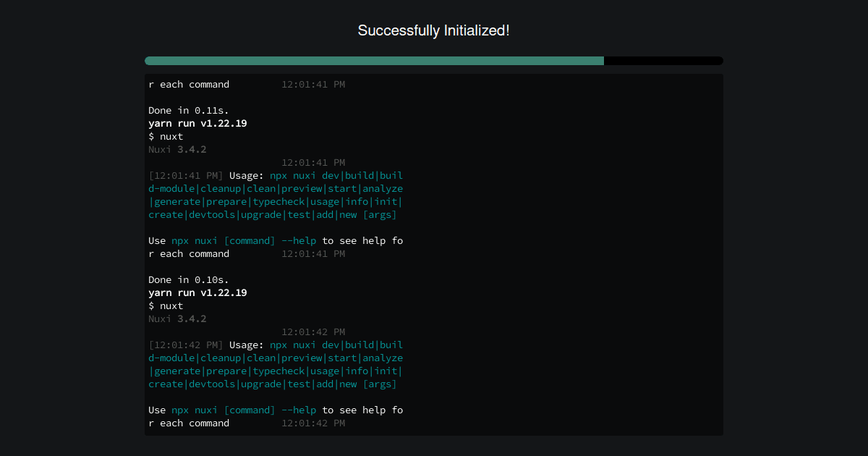This screenshot has width=868, height=456.
Task: Select the 'yarn run v1.22.19' line
Action: click(197, 123)
